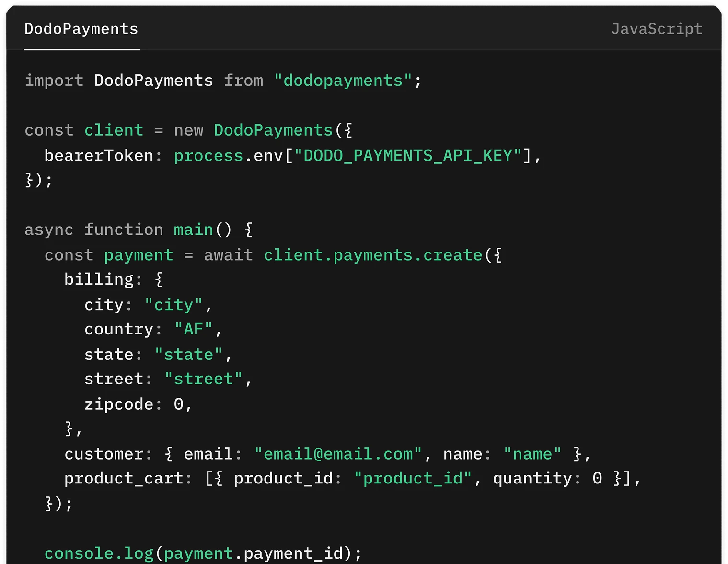Select the "street" string value

(x=203, y=379)
